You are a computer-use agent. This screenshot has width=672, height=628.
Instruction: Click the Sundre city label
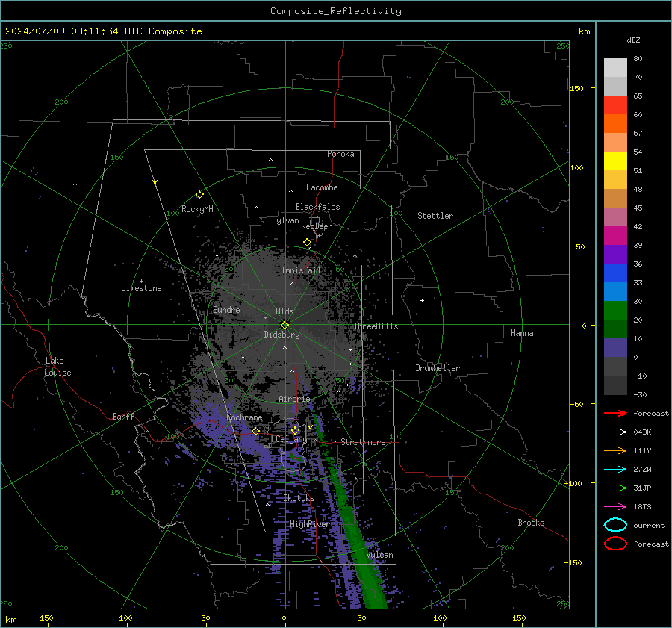226,309
